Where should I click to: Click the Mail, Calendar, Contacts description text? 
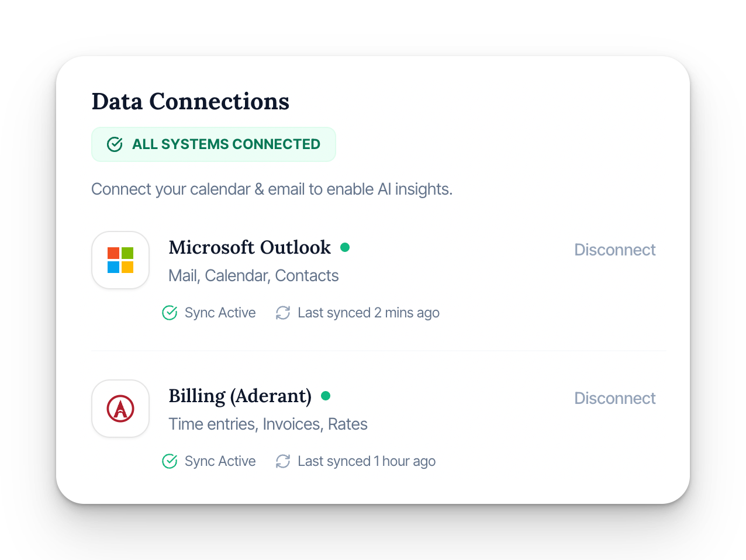(253, 275)
